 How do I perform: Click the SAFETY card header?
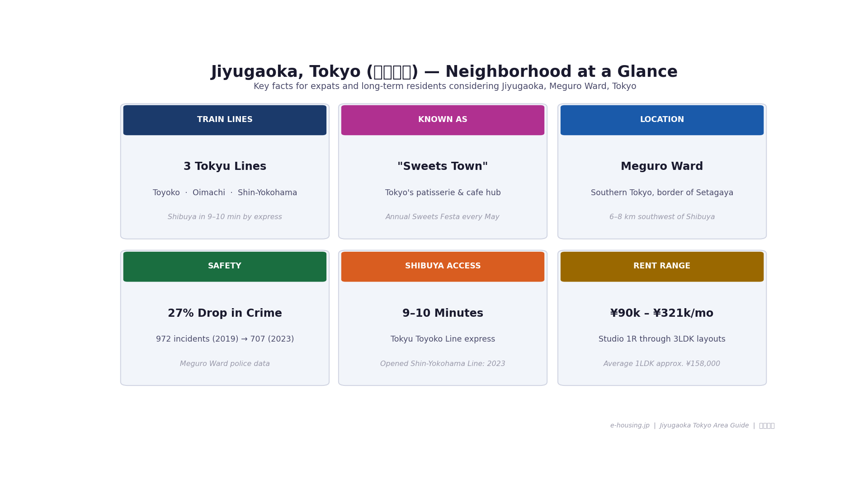tap(225, 267)
